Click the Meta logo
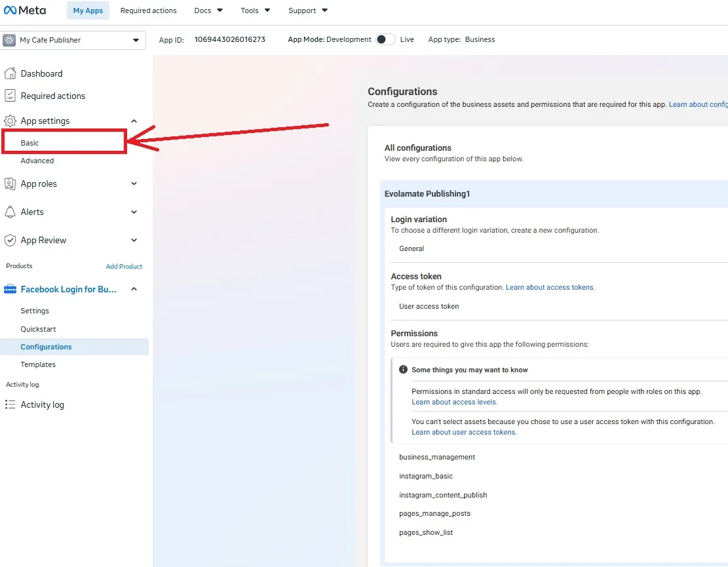728x567 pixels. (25, 10)
